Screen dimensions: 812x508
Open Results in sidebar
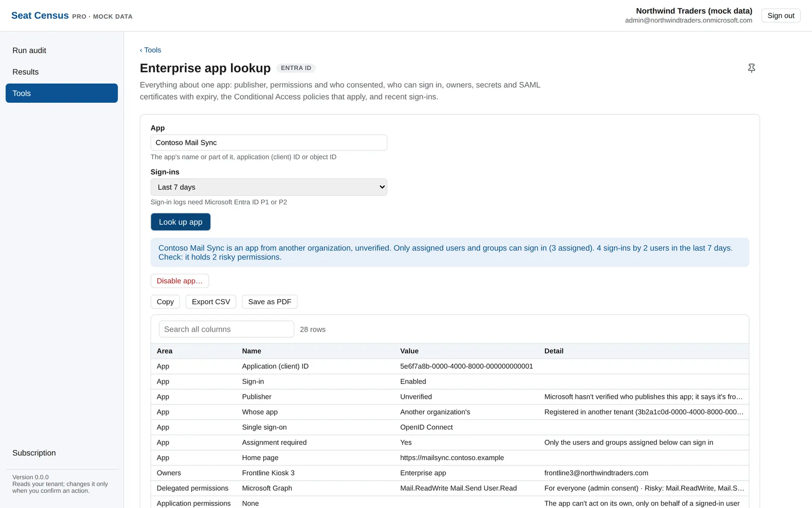pyautogui.click(x=61, y=72)
